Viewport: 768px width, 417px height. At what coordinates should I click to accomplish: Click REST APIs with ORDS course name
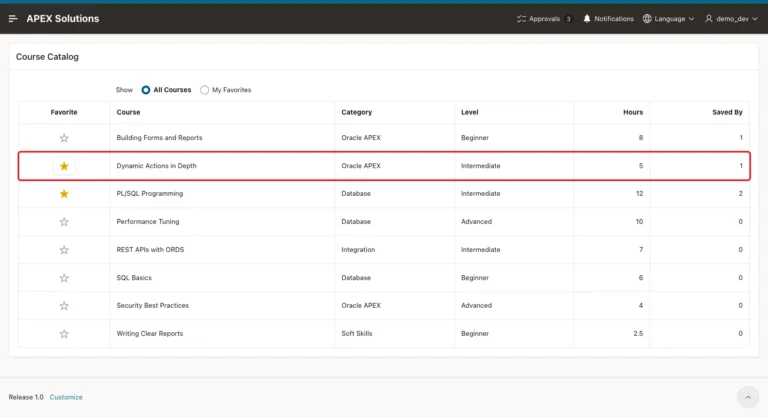click(150, 249)
